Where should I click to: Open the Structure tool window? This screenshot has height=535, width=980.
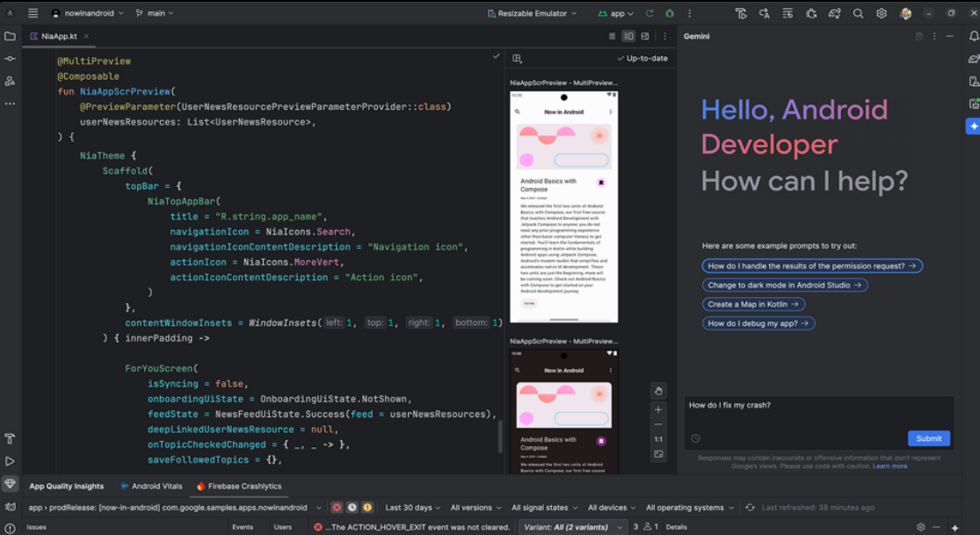point(10,81)
